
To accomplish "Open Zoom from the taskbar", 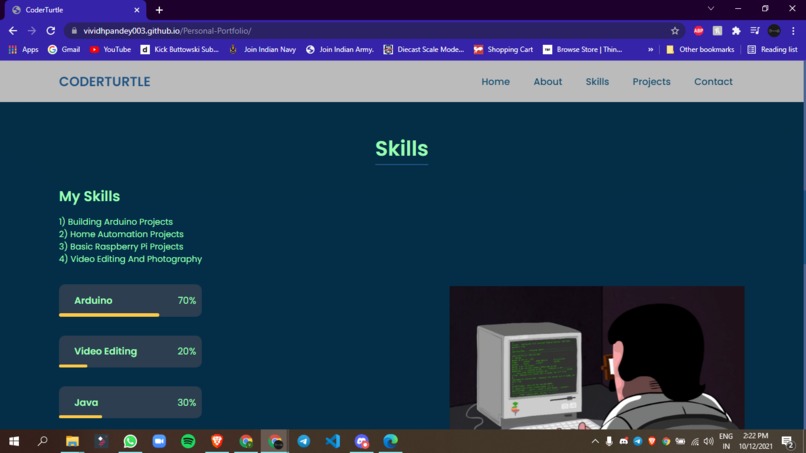I will click(x=159, y=441).
